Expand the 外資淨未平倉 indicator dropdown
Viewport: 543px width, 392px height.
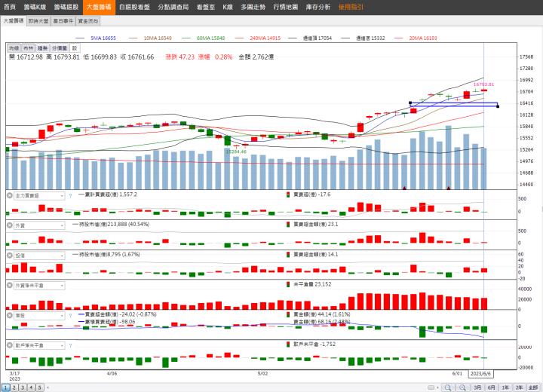coord(62,285)
